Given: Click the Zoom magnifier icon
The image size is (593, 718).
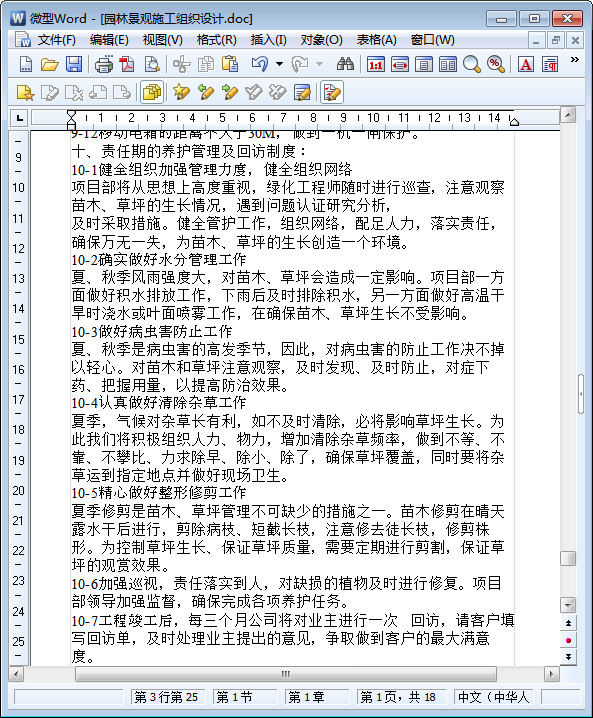Looking at the screenshot, I should [472, 65].
